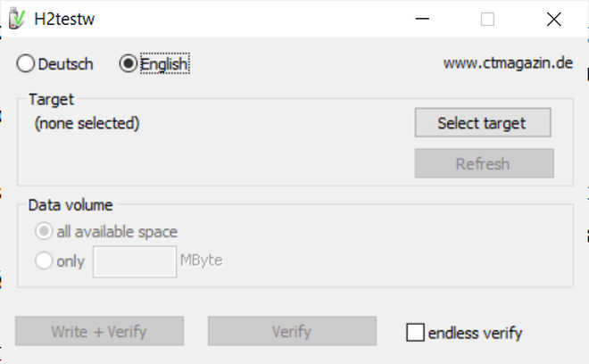Click the H2testw title text
This screenshot has height=364, width=589.
pos(64,19)
